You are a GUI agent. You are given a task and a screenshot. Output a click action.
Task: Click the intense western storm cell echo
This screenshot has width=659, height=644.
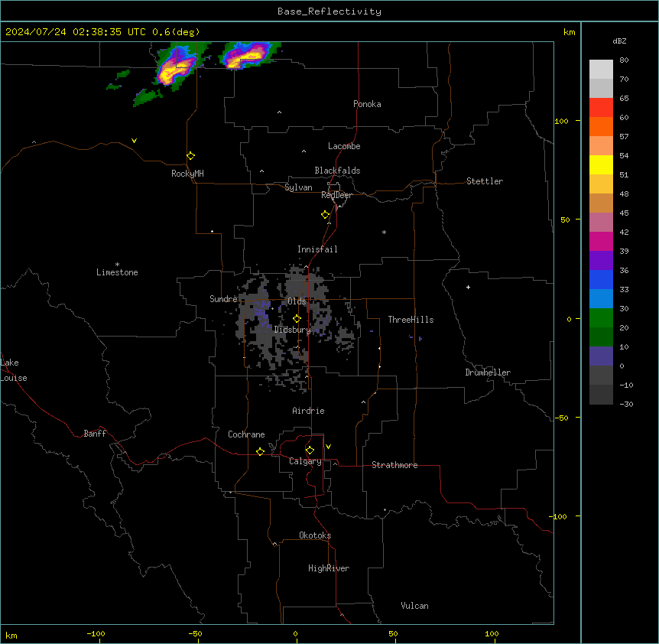(x=177, y=67)
